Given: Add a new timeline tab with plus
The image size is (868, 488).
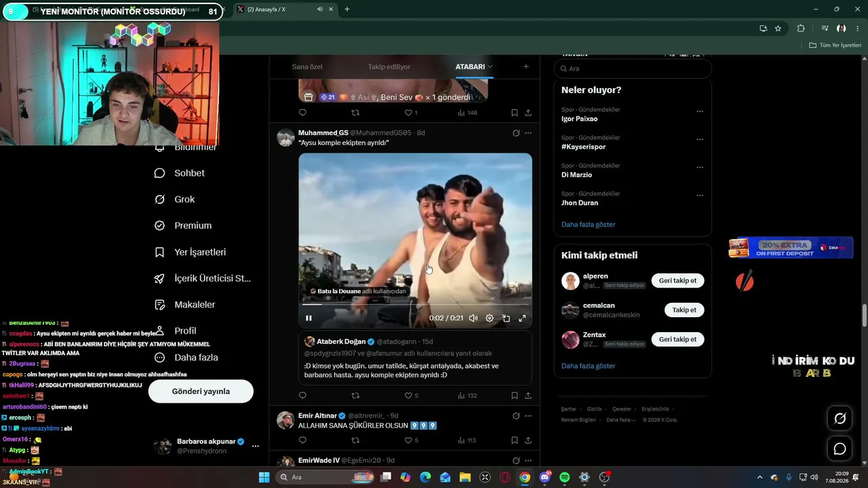Looking at the screenshot, I should (526, 66).
